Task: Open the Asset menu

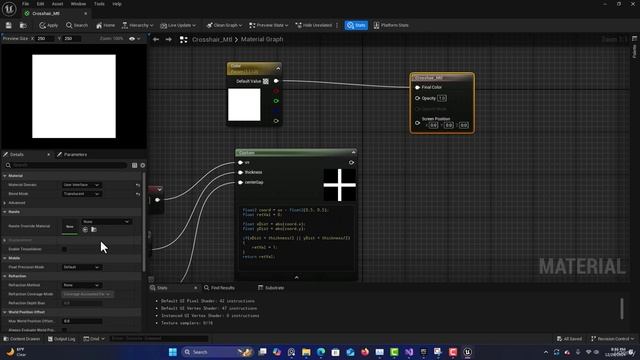Action: pos(57,4)
